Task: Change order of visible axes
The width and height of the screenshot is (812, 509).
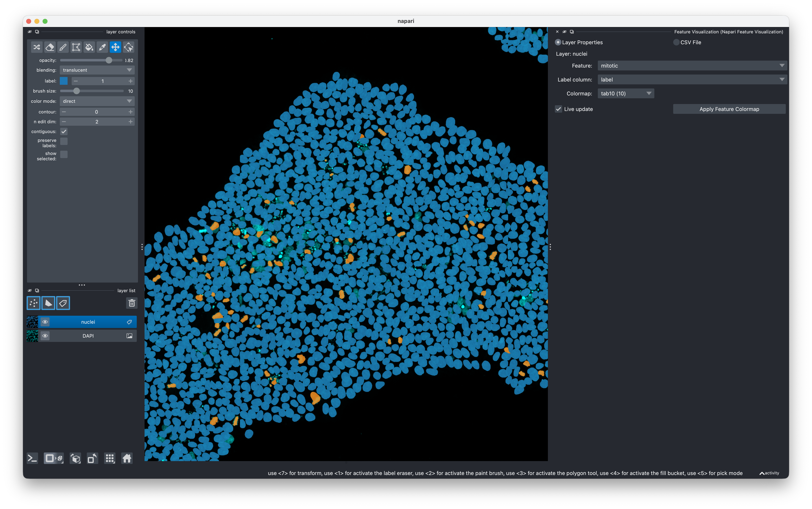Action: 75,458
